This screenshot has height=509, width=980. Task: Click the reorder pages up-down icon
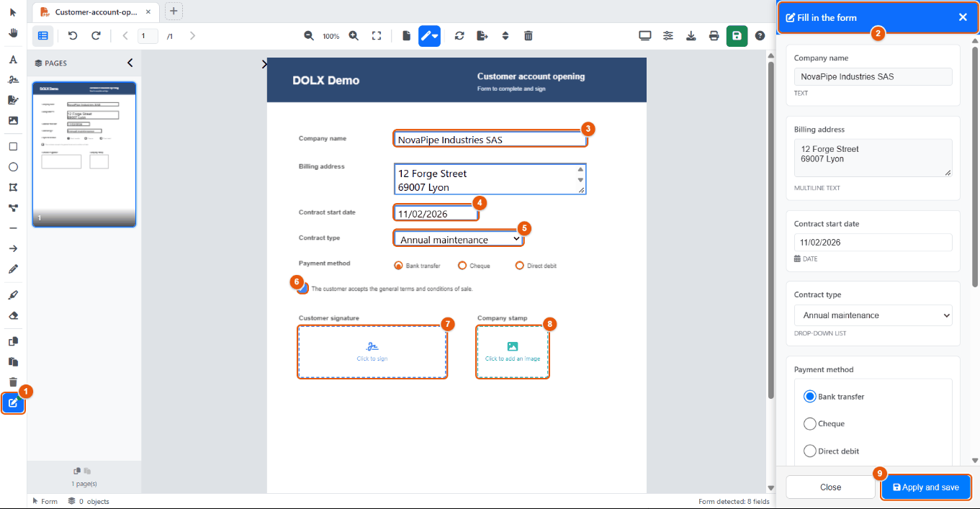coord(505,36)
